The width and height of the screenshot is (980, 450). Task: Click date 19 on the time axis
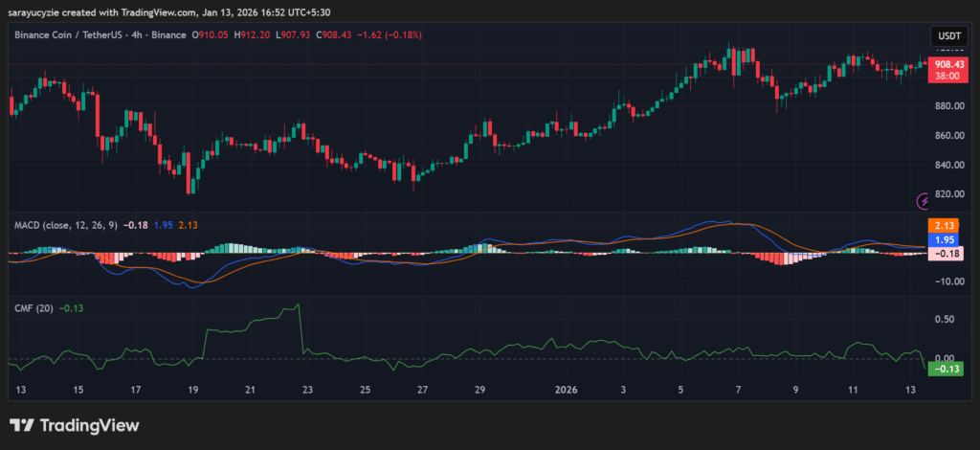192,390
